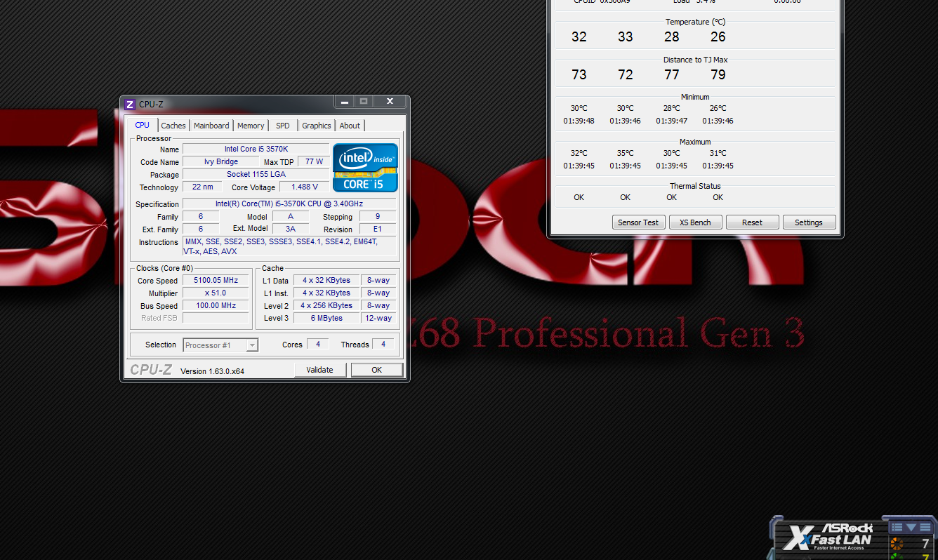This screenshot has width=938, height=560.
Task: Click the Maximum temperature 31°C reading
Action: pyautogui.click(x=718, y=153)
